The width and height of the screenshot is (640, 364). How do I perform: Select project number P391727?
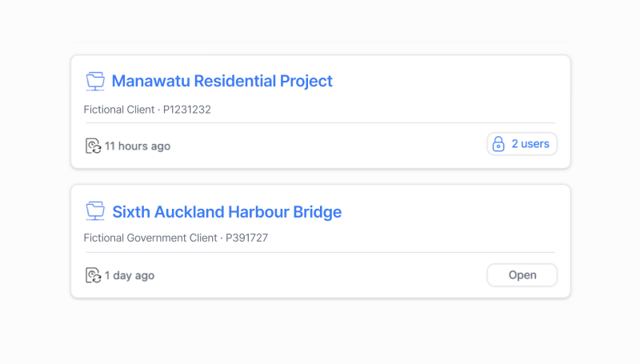tap(247, 238)
